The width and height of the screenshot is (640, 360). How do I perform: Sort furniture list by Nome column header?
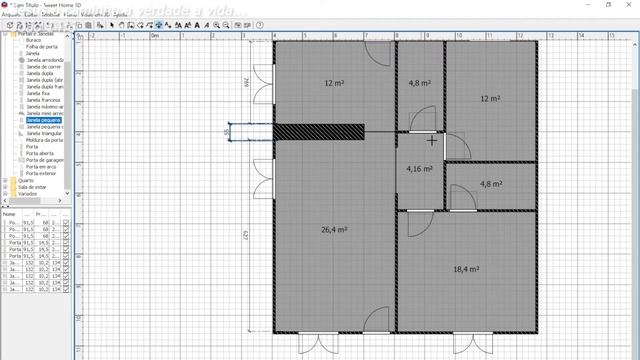tap(9, 214)
